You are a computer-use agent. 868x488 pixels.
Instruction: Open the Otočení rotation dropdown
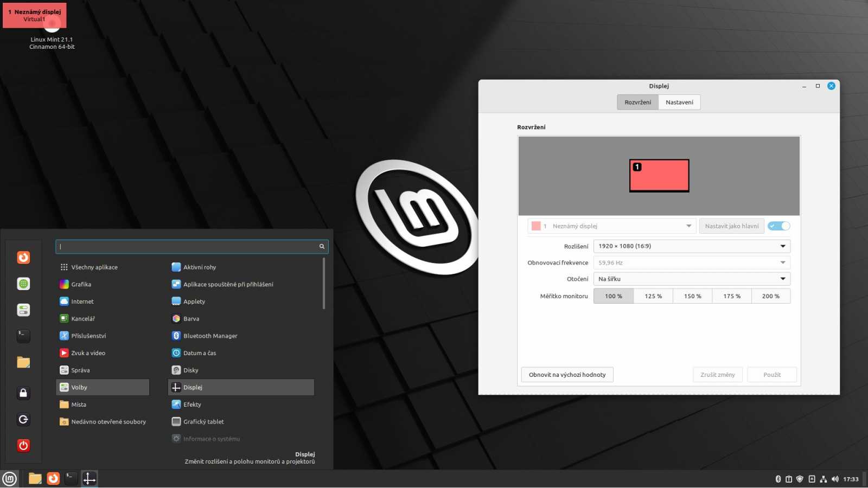(x=692, y=279)
